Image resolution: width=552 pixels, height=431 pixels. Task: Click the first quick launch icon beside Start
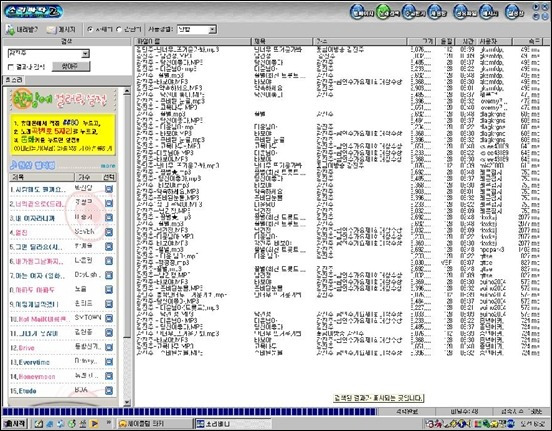click(x=38, y=424)
